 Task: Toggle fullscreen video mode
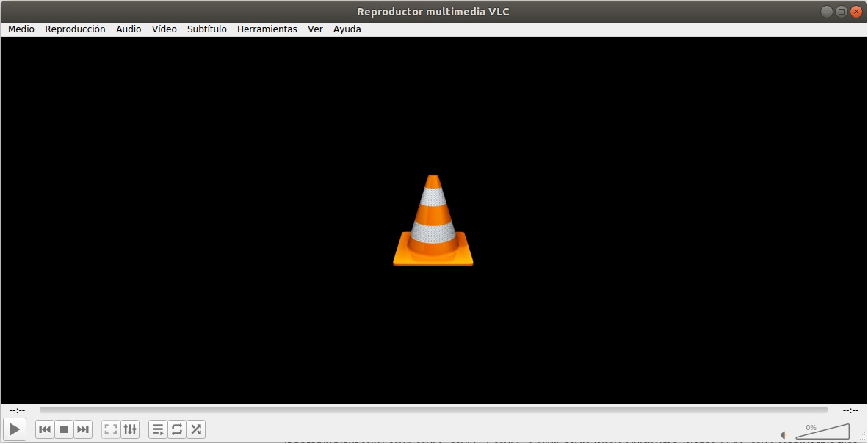click(x=111, y=429)
